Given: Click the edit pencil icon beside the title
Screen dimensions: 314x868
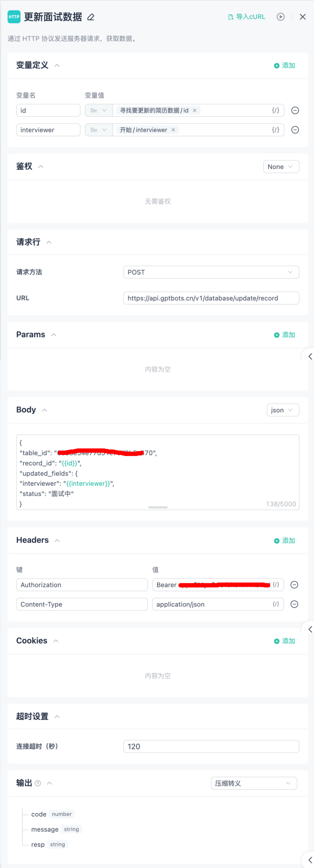Looking at the screenshot, I should 91,17.
